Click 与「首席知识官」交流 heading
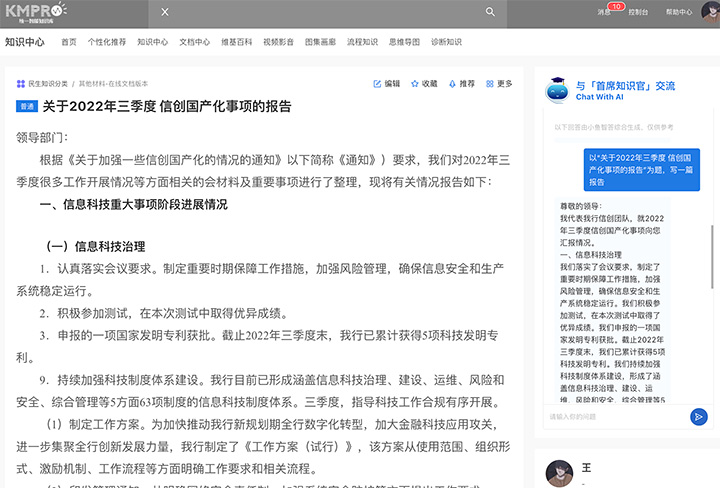This screenshot has width=720, height=488. click(625, 86)
